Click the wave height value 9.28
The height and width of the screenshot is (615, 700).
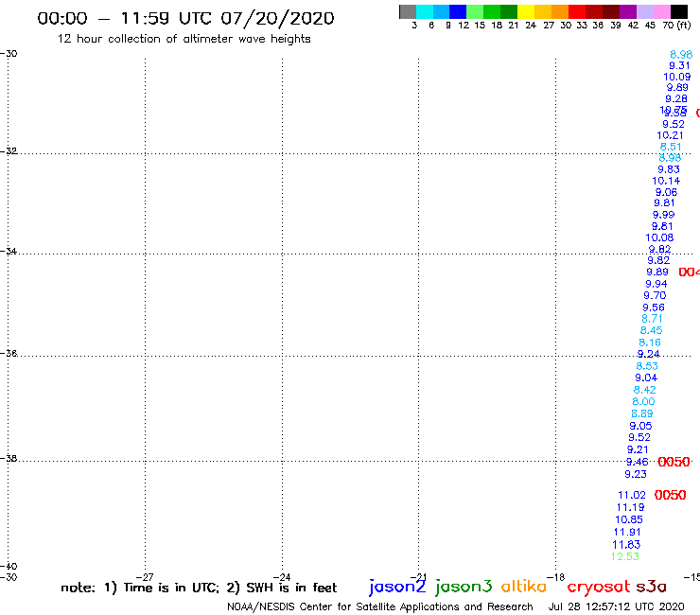676,98
